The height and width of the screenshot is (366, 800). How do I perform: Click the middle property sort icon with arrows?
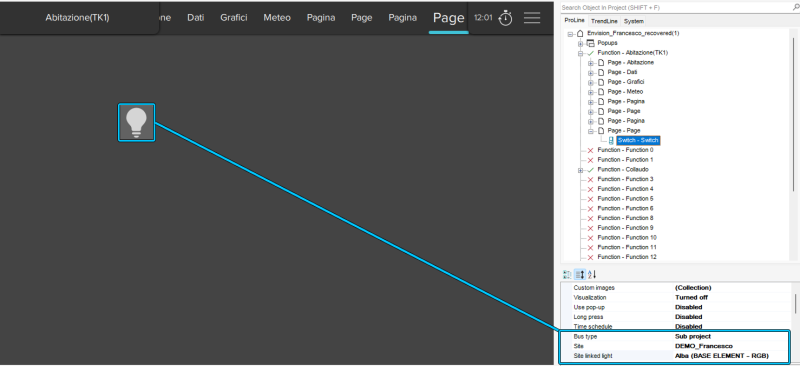point(580,275)
